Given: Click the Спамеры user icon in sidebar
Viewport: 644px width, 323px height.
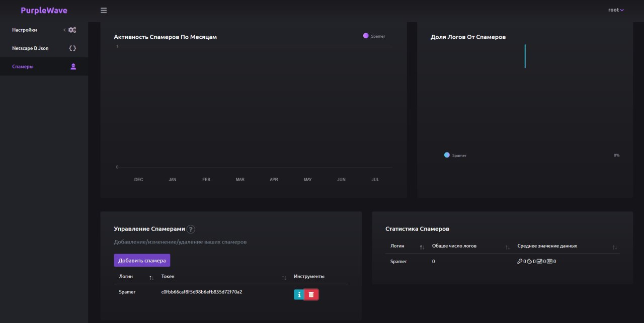Looking at the screenshot, I should pyautogui.click(x=73, y=66).
